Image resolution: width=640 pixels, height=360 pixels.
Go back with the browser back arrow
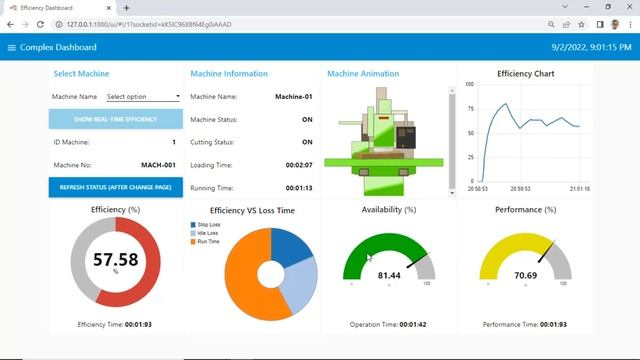pyautogui.click(x=10, y=24)
